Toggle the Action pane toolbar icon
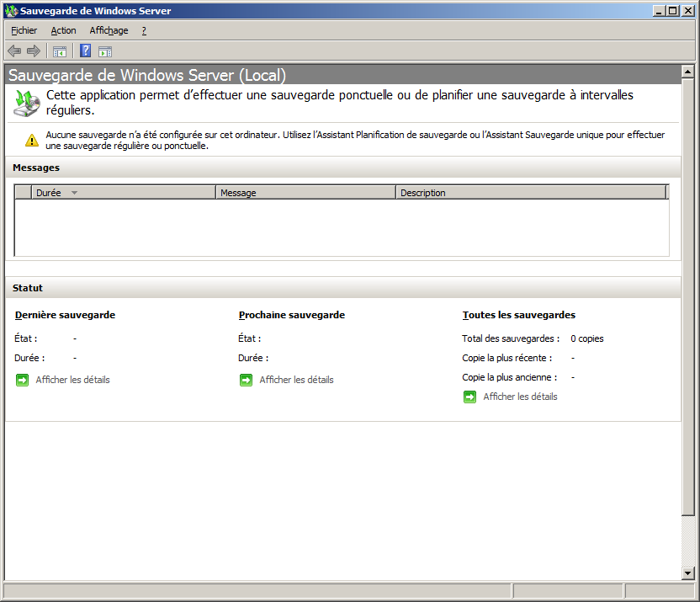Viewport: 700px width, 602px height. pyautogui.click(x=105, y=51)
